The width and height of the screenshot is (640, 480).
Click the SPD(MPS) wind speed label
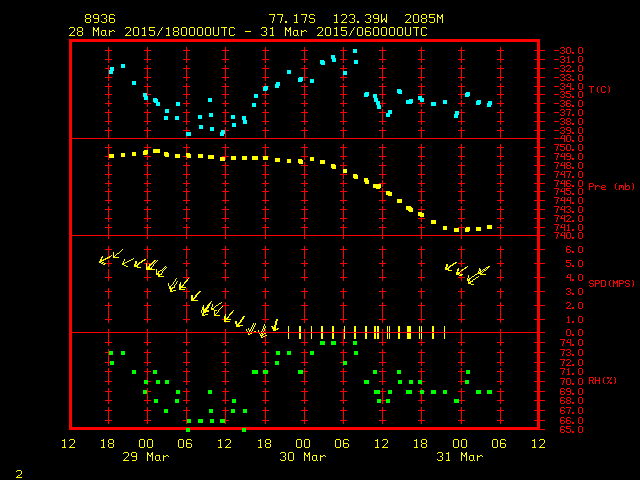pos(611,283)
